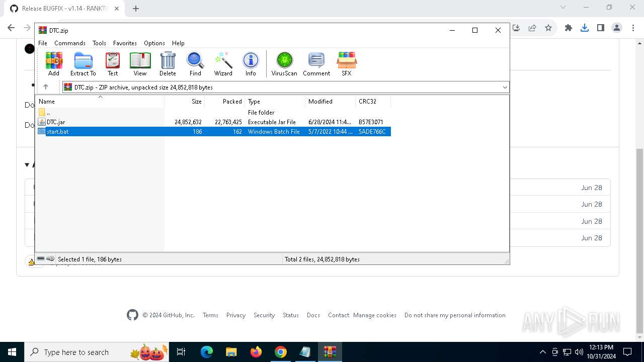Click the Windows Batch File type cell

point(274,132)
